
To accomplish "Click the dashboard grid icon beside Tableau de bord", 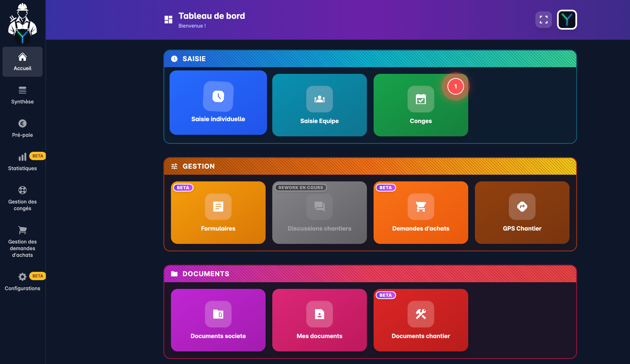I will [169, 20].
